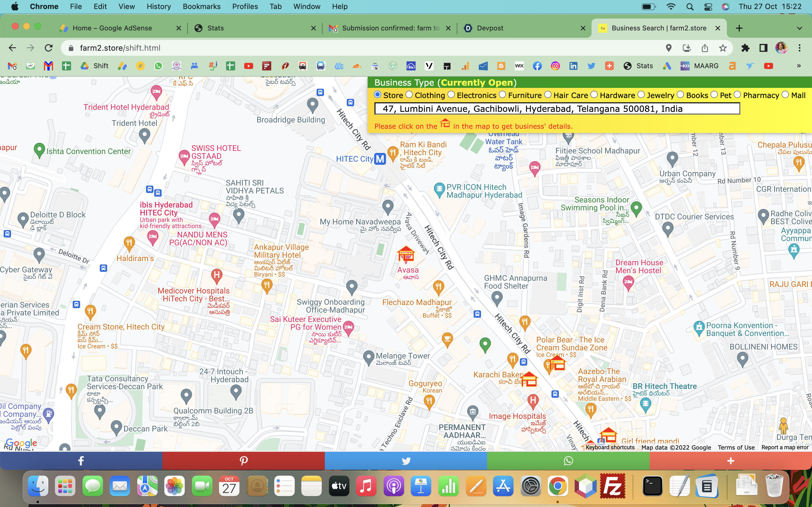Image resolution: width=812 pixels, height=507 pixels.
Task: Show hidden bookmarks overflow chevron
Action: 799,66
